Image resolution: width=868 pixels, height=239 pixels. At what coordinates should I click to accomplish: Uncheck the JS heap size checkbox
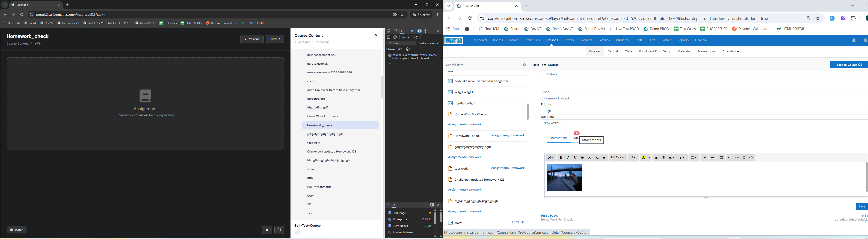(x=390, y=219)
